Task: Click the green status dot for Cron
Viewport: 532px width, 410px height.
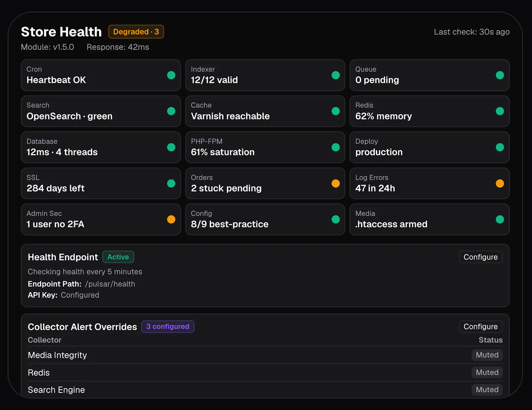Action: pyautogui.click(x=171, y=75)
